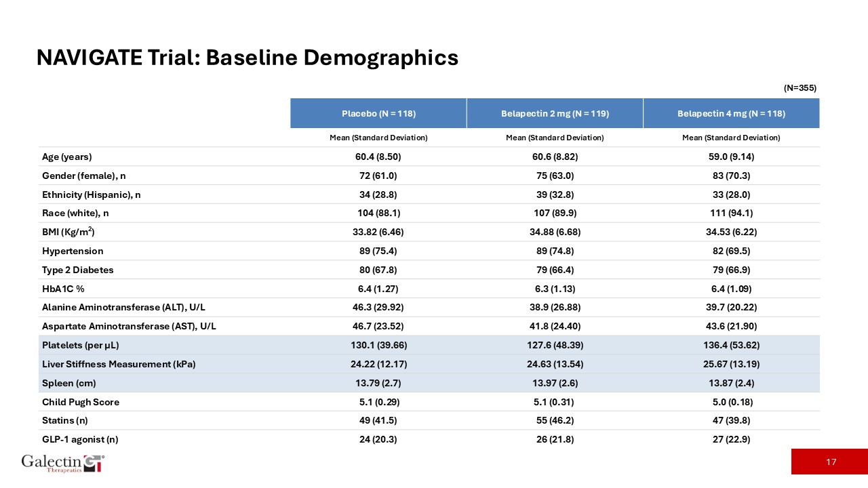Click the GLP-1 agonist (n) row label
868x488 pixels.
coord(80,439)
